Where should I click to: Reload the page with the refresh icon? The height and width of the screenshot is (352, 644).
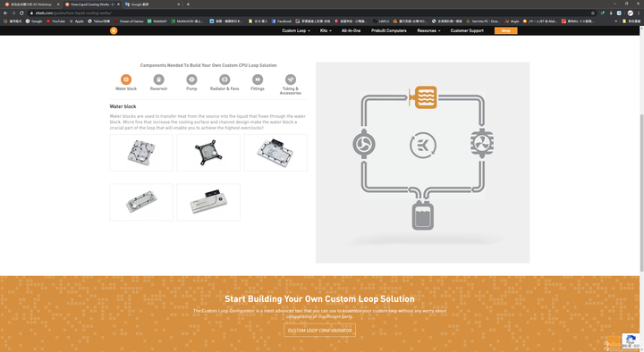pos(21,13)
